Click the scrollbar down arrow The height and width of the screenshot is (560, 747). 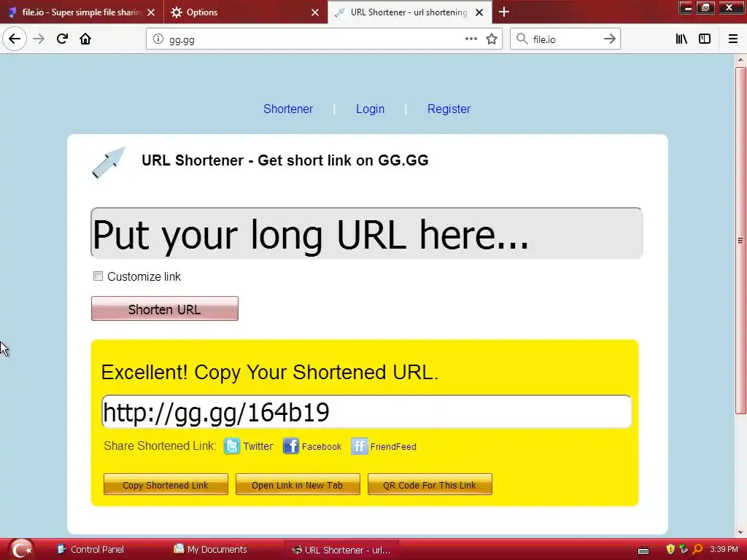[x=740, y=532]
